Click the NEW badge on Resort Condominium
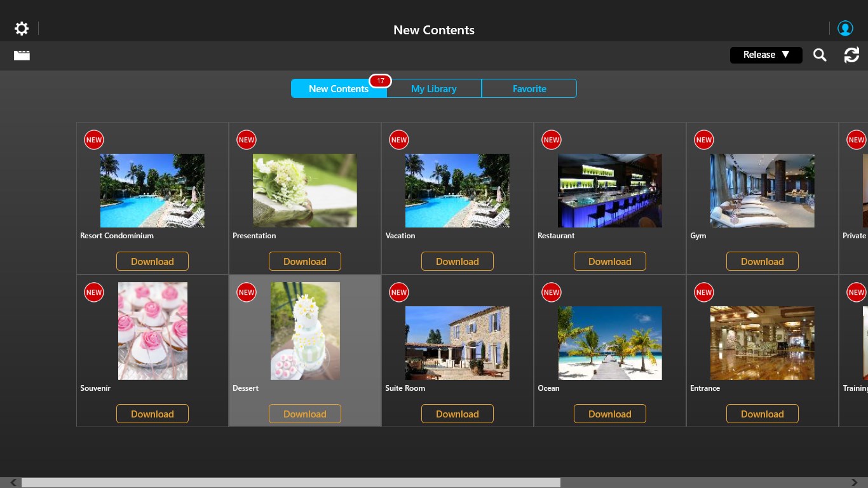The image size is (868, 488). coord(94,140)
